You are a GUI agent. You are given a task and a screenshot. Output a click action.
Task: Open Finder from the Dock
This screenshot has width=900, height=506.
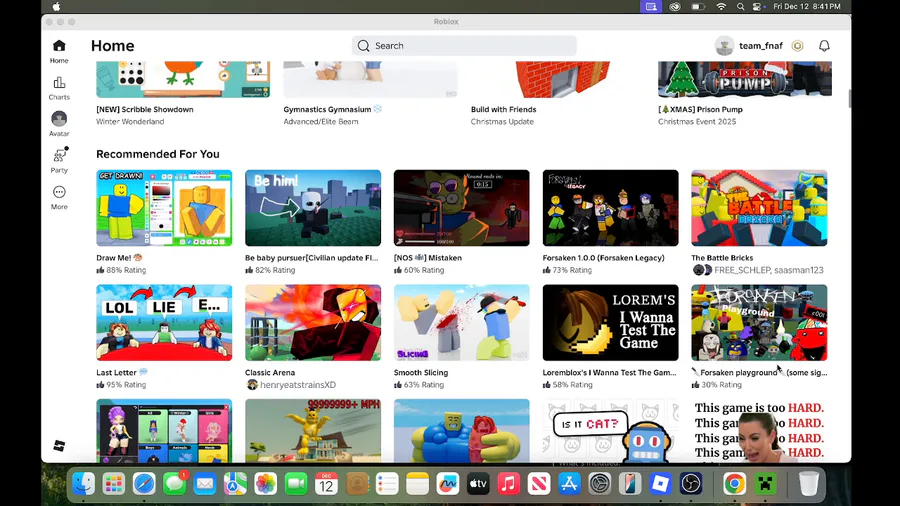pos(84,484)
